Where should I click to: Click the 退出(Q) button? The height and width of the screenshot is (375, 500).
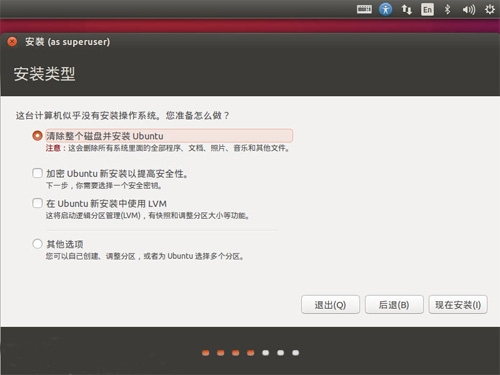click(330, 305)
